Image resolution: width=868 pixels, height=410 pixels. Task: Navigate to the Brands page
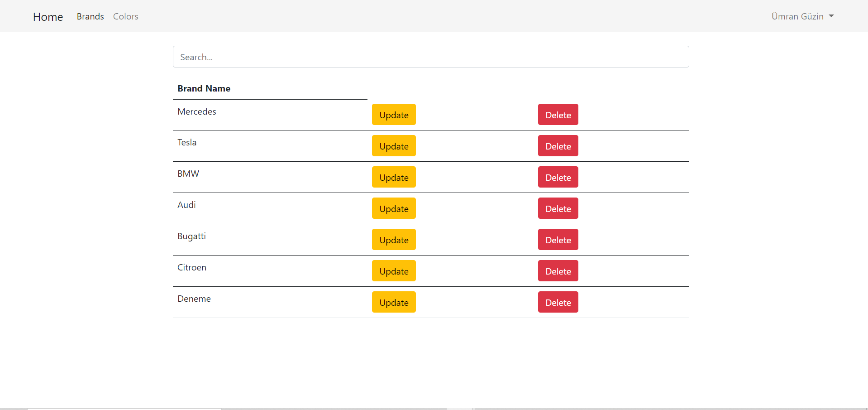(90, 16)
